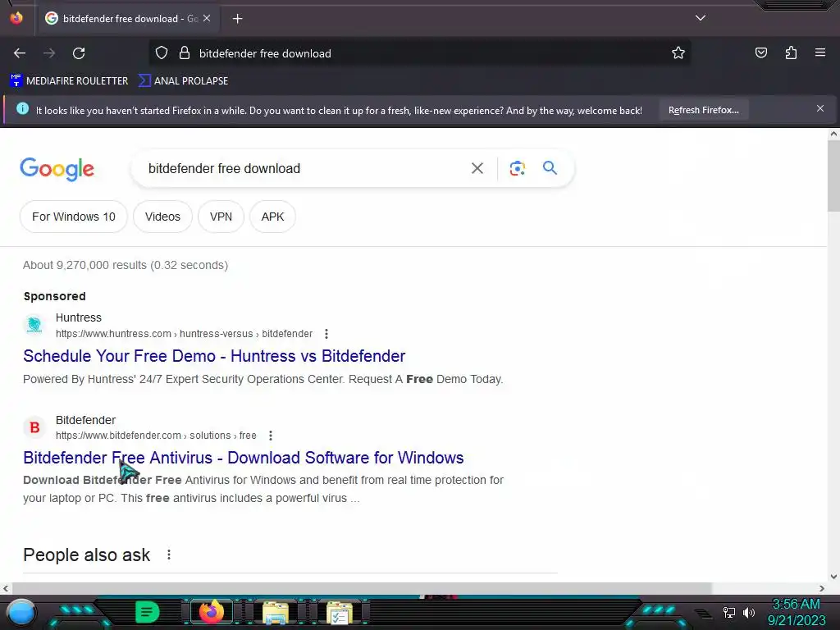Open People also ask options dots
This screenshot has height=630, width=840.
(x=169, y=555)
